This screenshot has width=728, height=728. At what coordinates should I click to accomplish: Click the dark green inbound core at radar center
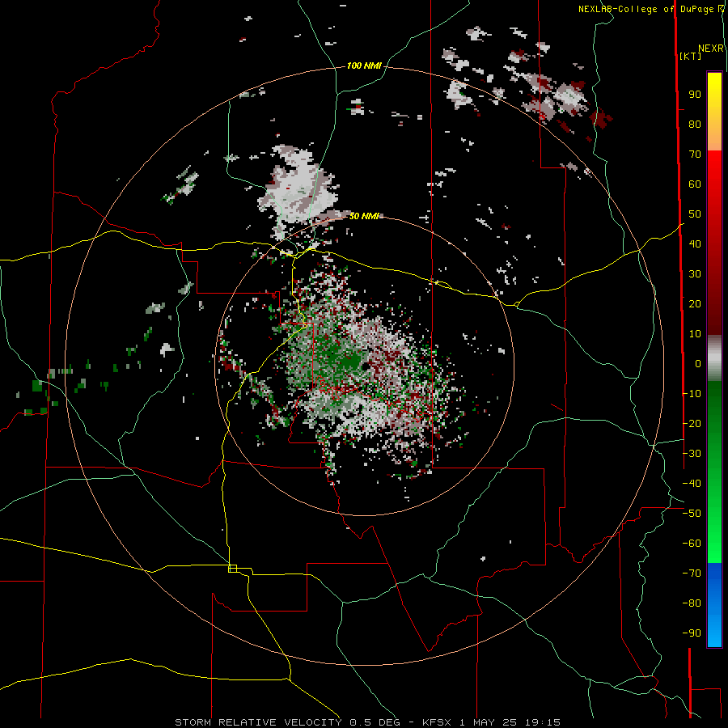346,360
